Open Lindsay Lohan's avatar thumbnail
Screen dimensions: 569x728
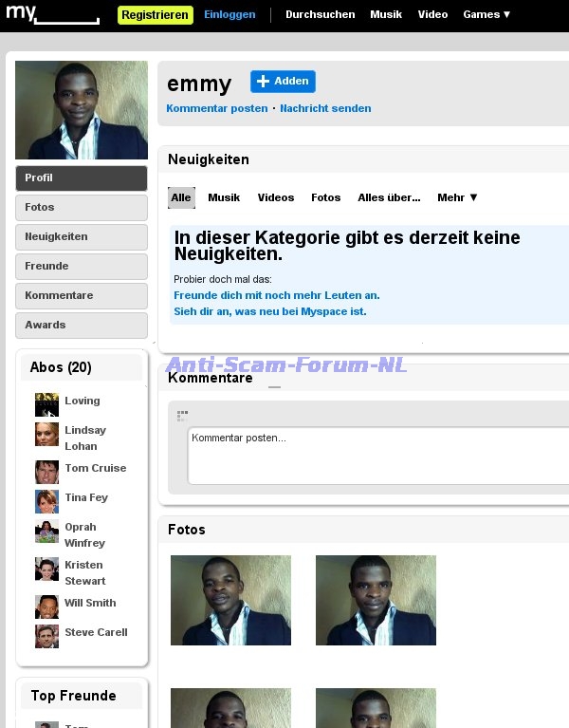[46, 434]
